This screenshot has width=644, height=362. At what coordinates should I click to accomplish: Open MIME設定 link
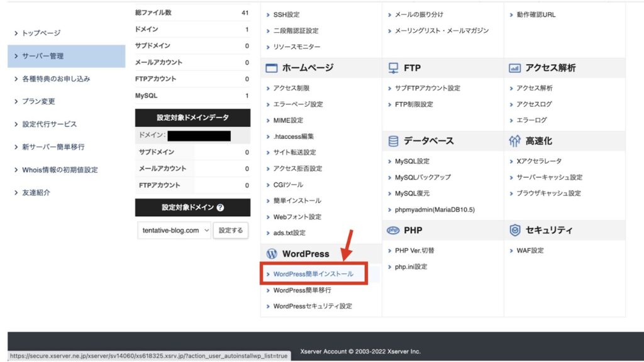tap(288, 120)
